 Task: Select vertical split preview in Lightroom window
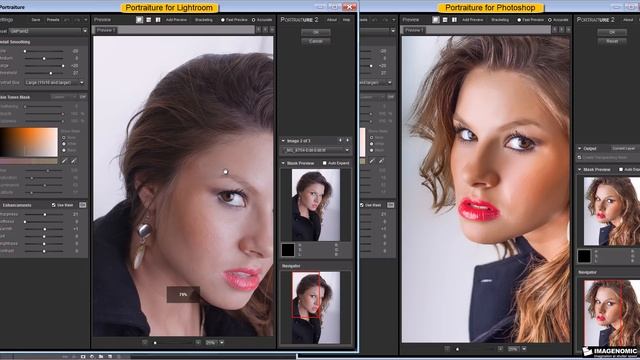tap(158, 20)
